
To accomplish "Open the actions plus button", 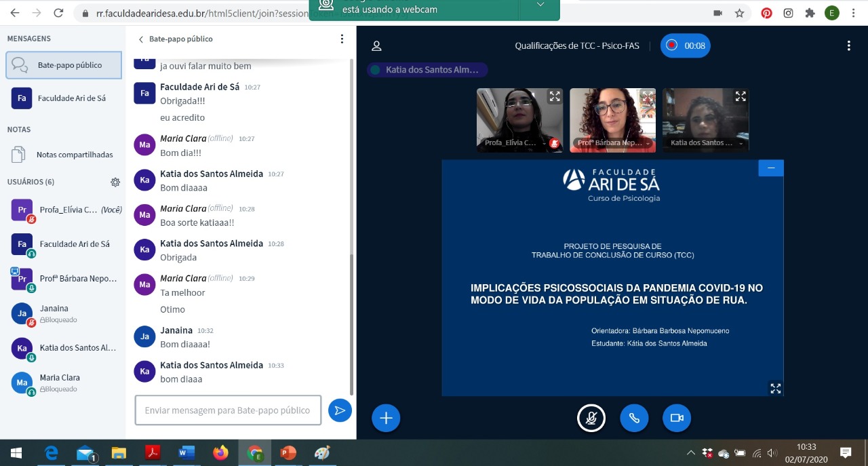I will pyautogui.click(x=386, y=418).
